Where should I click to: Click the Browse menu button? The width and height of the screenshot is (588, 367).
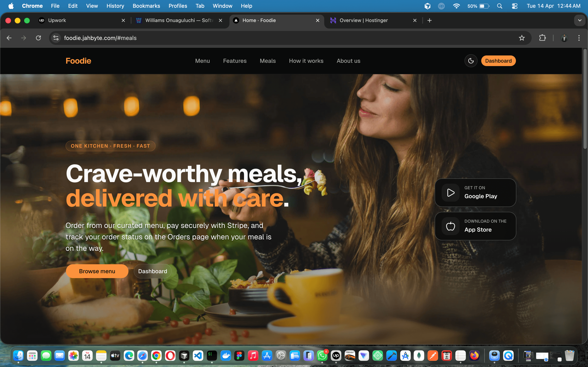pyautogui.click(x=97, y=271)
